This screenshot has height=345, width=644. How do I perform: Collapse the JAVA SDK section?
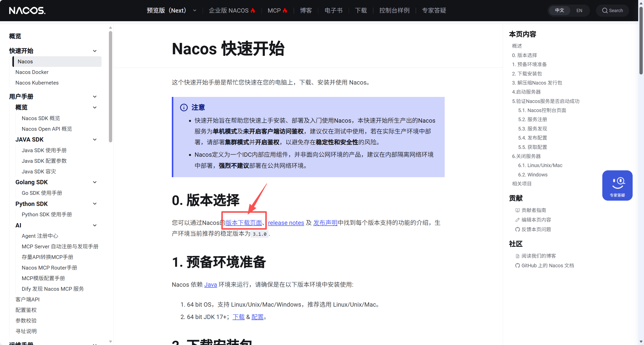pos(95,139)
